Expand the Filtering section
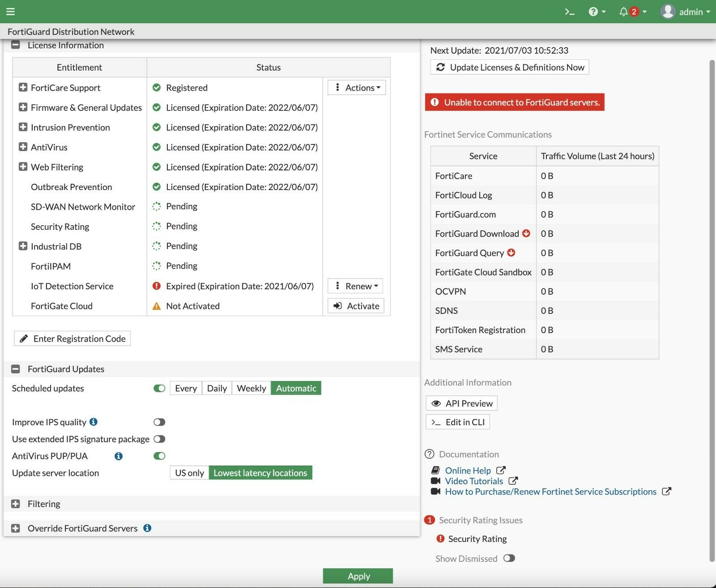Screen dimensions: 716x588 [x=16, y=504]
